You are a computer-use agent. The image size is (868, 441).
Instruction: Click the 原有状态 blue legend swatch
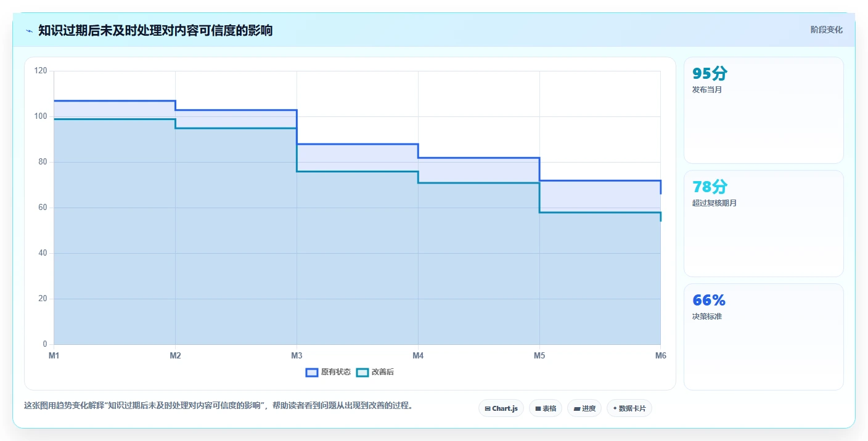click(x=312, y=372)
